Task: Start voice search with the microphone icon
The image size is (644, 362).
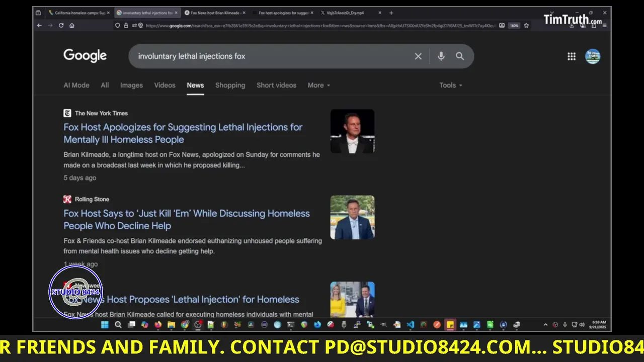Action: [x=441, y=56]
